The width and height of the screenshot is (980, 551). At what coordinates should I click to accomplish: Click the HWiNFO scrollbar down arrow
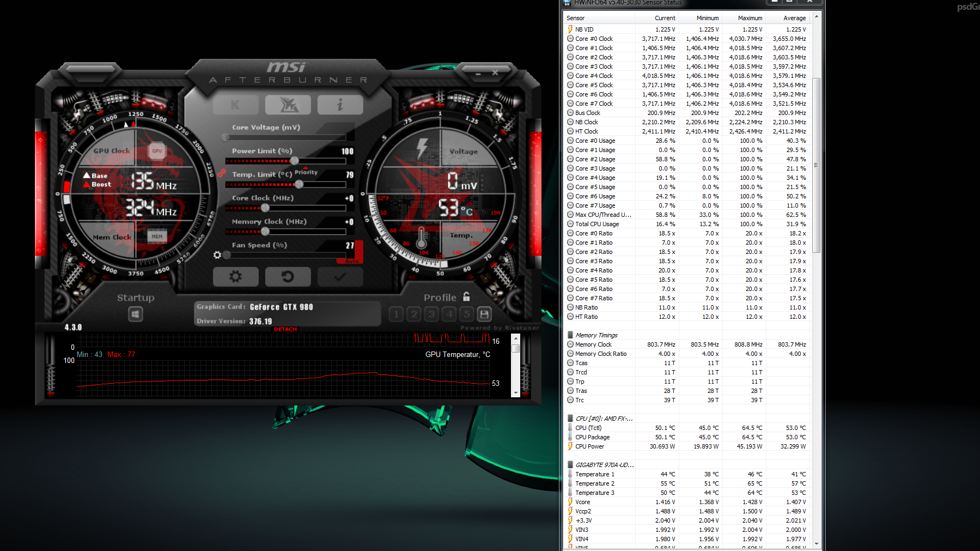[816, 543]
